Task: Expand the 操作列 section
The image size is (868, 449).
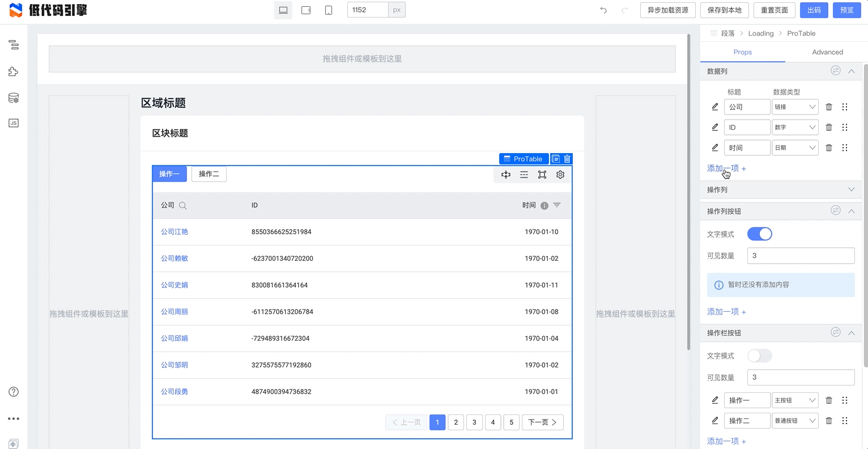Action: tap(851, 189)
